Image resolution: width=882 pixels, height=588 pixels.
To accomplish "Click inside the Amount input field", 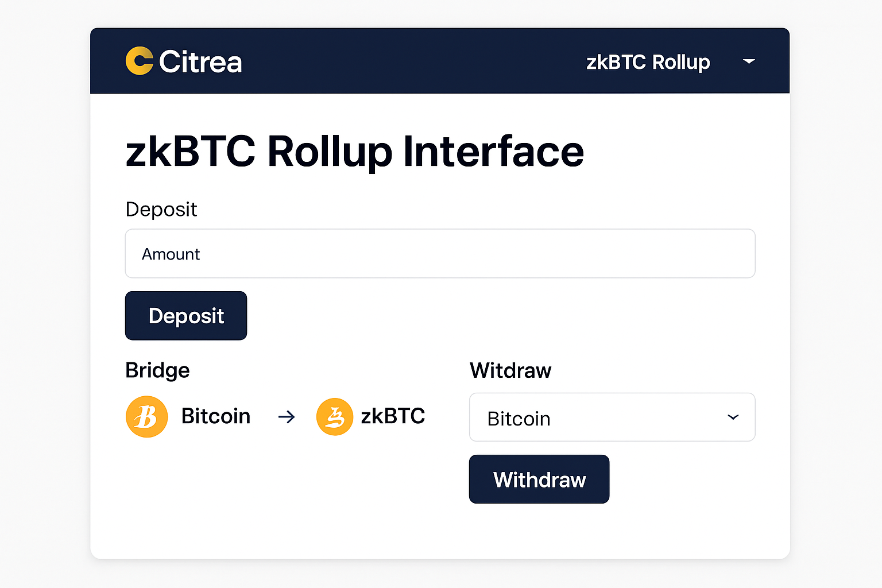I will click(440, 253).
